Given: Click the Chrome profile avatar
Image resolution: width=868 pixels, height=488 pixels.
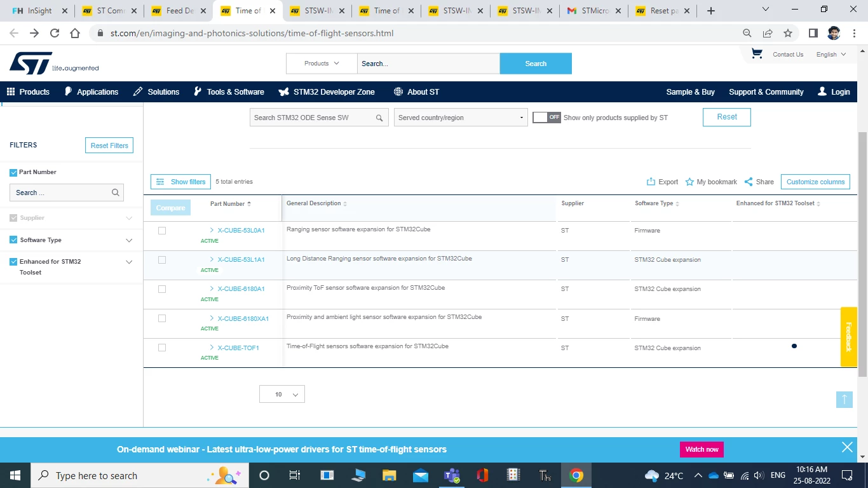Looking at the screenshot, I should 834,33.
